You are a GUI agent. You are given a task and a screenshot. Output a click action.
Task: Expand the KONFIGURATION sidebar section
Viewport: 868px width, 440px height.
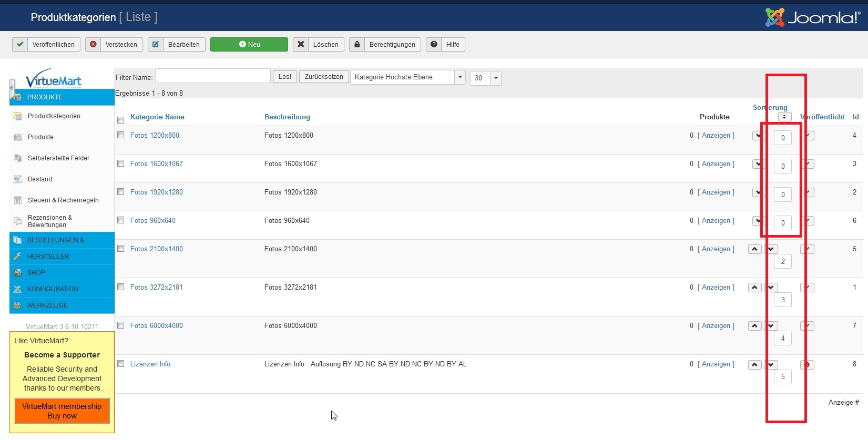[53, 289]
